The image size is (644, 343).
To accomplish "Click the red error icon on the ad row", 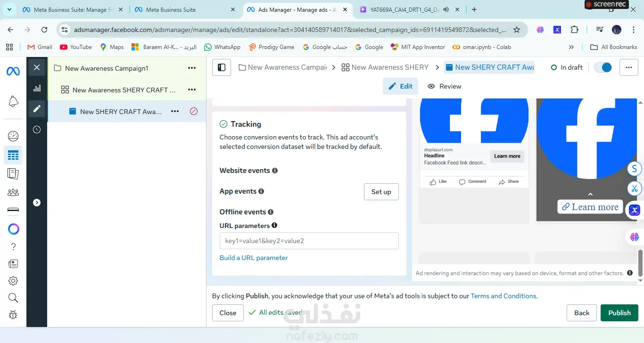I will click(194, 112).
